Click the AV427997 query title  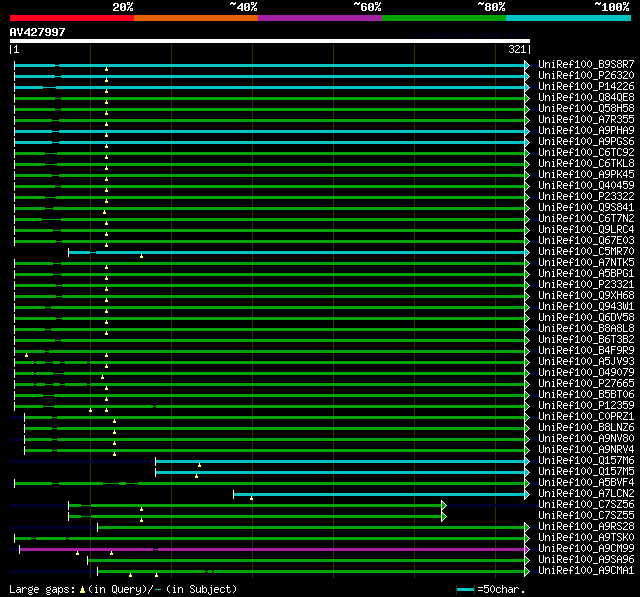click(x=38, y=32)
